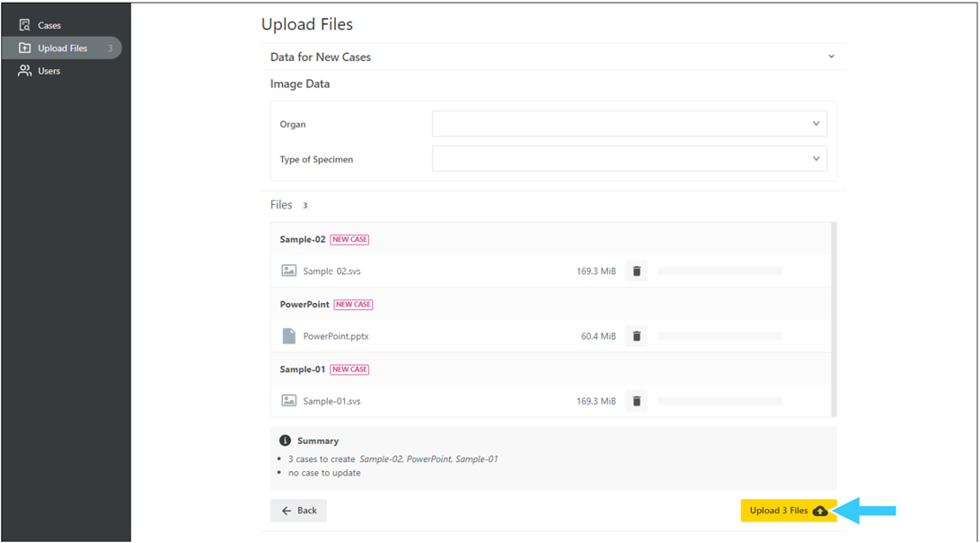The width and height of the screenshot is (980, 543).
Task: Click the 'no case to update' summary line
Action: point(324,473)
